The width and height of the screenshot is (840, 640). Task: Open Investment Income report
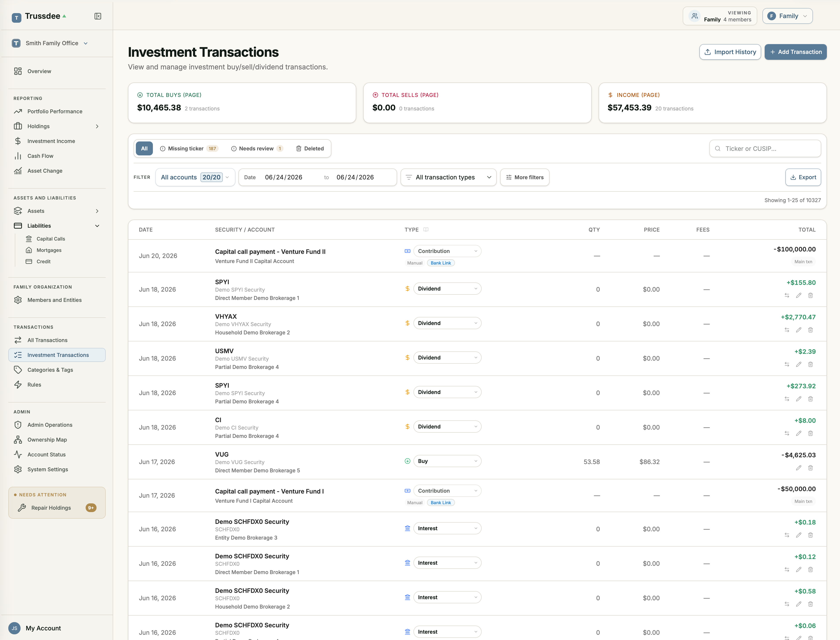point(57,141)
